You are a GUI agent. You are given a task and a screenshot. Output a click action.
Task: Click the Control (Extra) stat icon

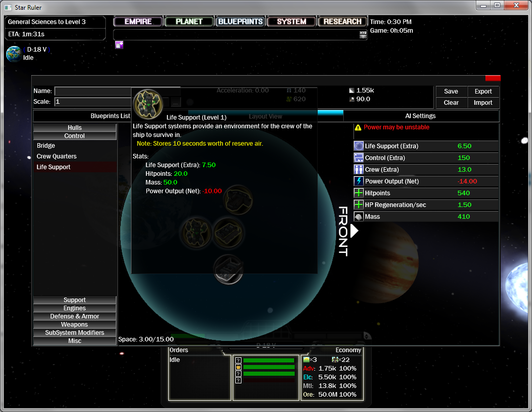[359, 157]
